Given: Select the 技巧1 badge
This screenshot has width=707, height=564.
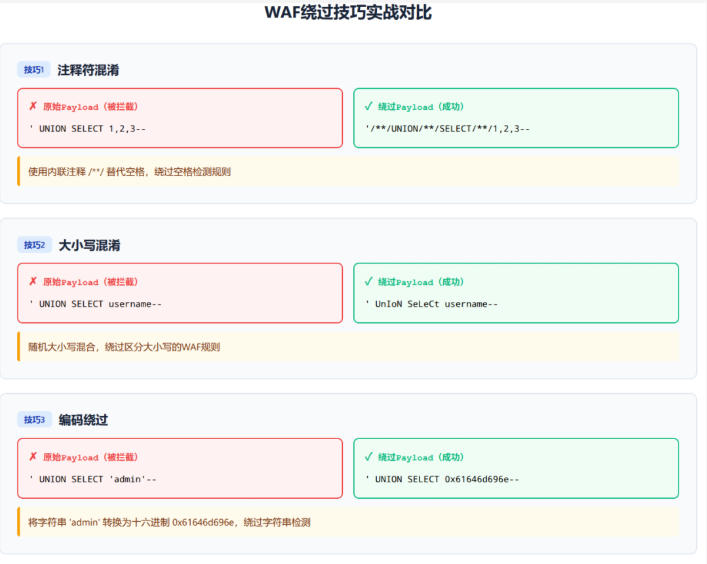Looking at the screenshot, I should [34, 69].
